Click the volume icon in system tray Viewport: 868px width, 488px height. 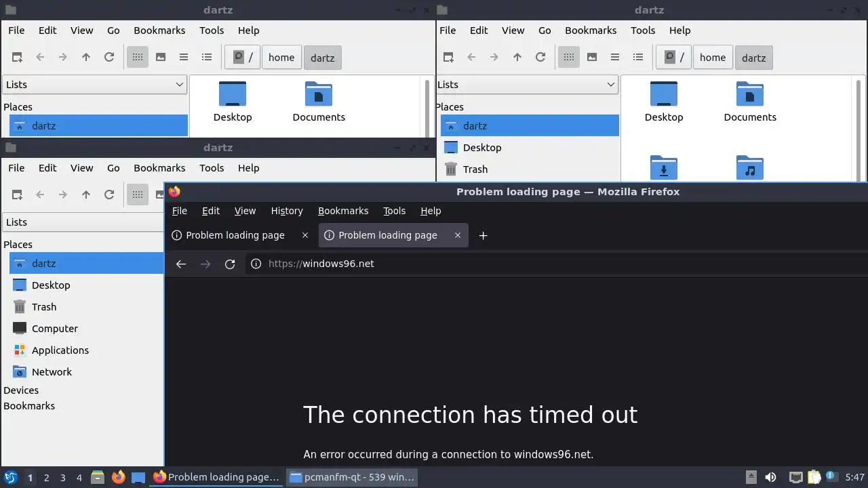(x=770, y=477)
